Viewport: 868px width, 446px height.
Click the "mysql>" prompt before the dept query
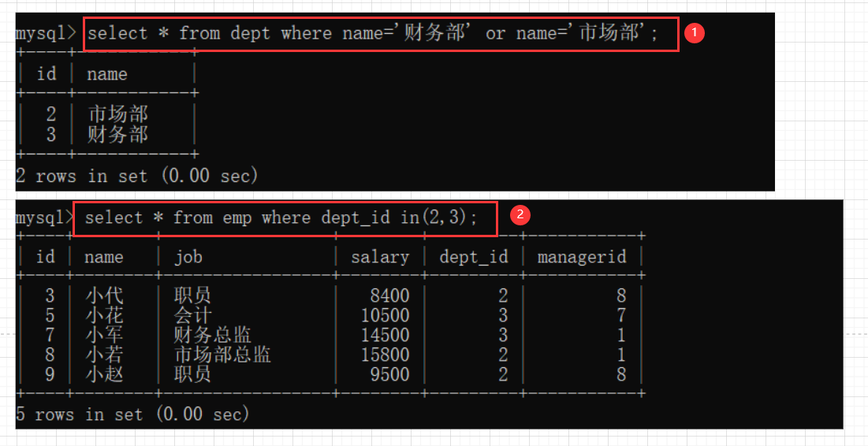click(46, 33)
